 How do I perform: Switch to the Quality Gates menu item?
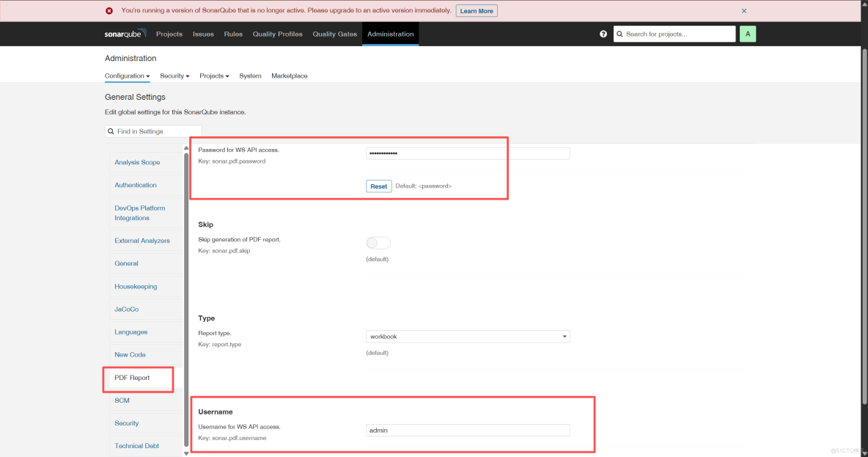pos(334,34)
